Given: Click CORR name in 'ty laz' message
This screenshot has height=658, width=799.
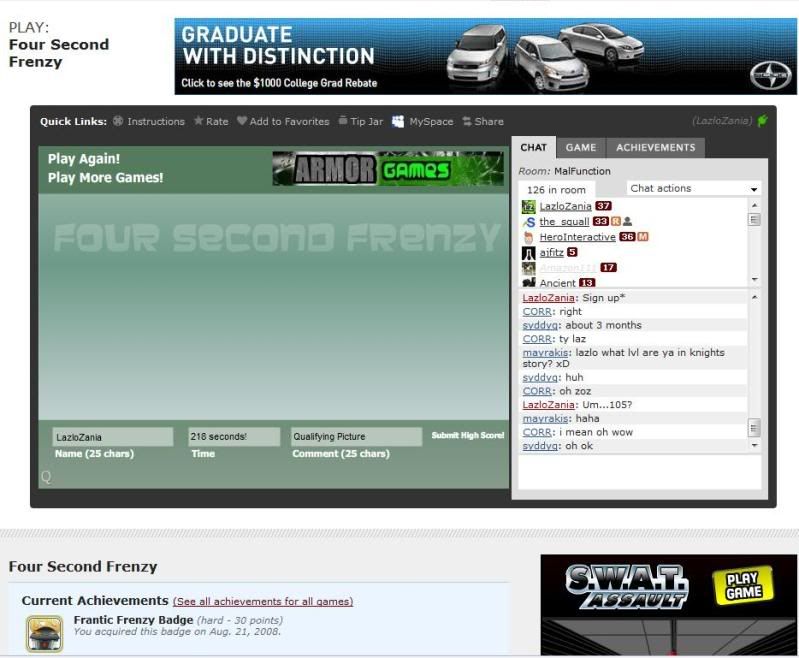Looking at the screenshot, I should coord(537,339).
